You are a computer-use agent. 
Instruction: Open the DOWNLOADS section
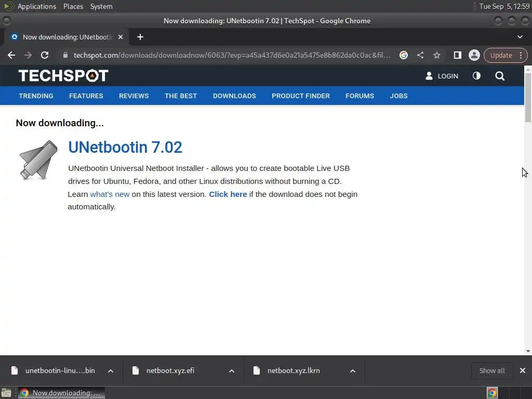pos(234,96)
